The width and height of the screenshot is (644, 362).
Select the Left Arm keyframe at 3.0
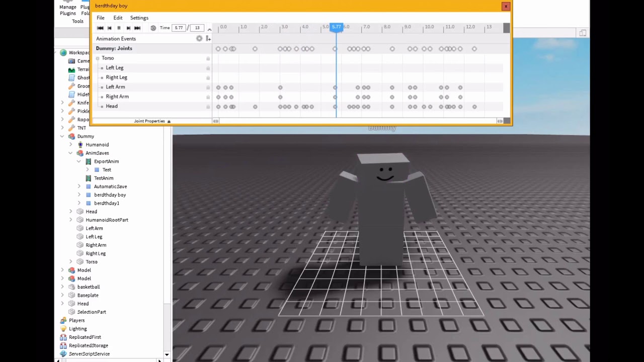point(280,87)
